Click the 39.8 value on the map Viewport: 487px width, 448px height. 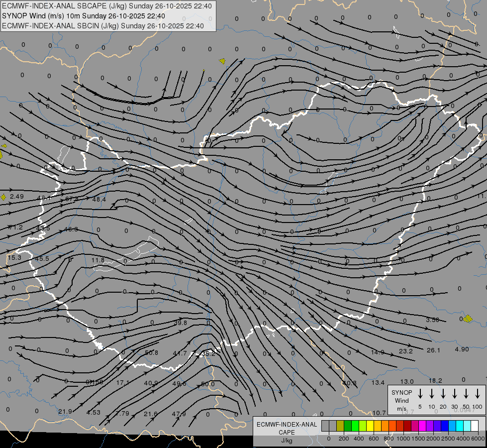181,323
